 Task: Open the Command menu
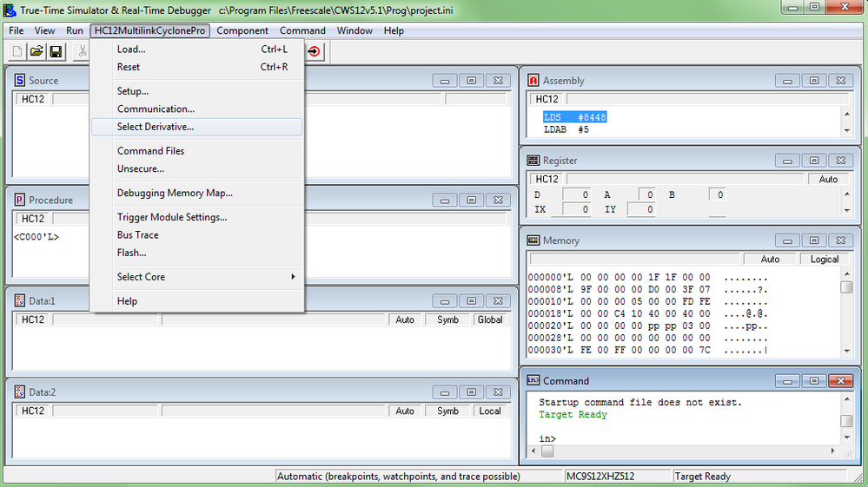click(302, 30)
